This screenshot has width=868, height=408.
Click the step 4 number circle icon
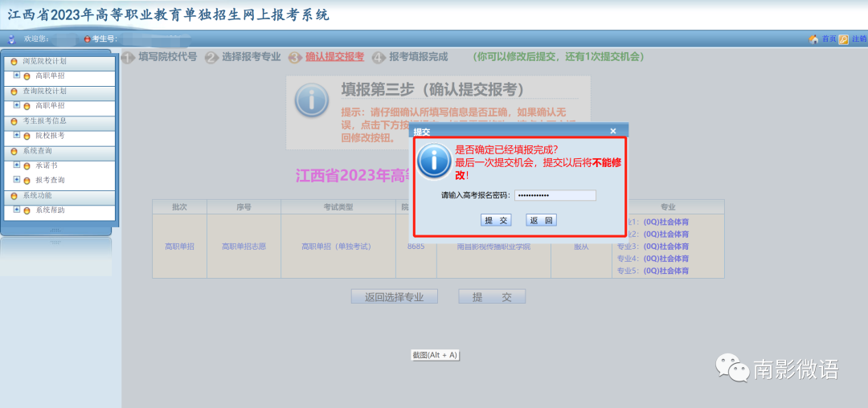point(379,58)
